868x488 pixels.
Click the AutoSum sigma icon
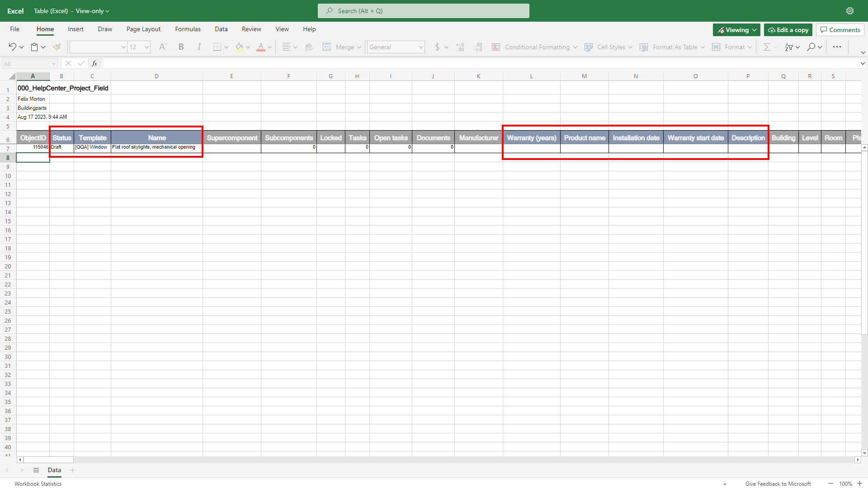tap(767, 47)
